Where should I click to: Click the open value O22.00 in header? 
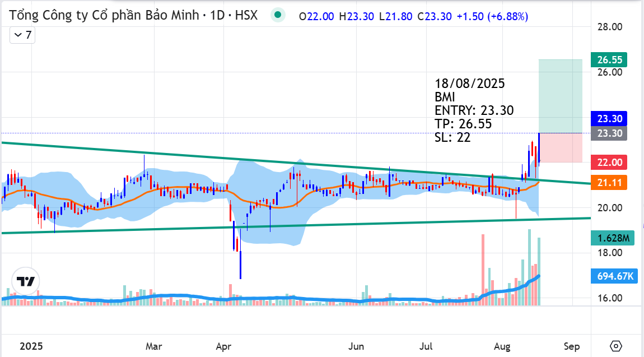coord(316,16)
